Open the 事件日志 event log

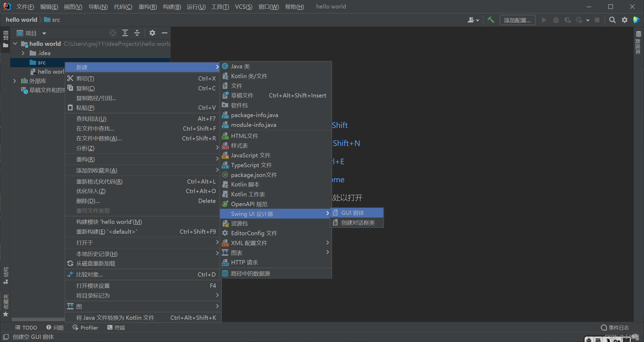(x=615, y=328)
